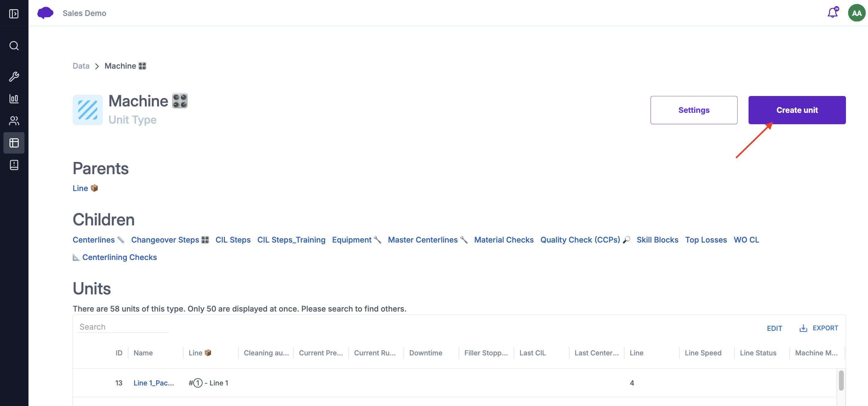This screenshot has height=406, width=868.
Task: Open the Centerlining Checks link
Action: [x=115, y=257]
